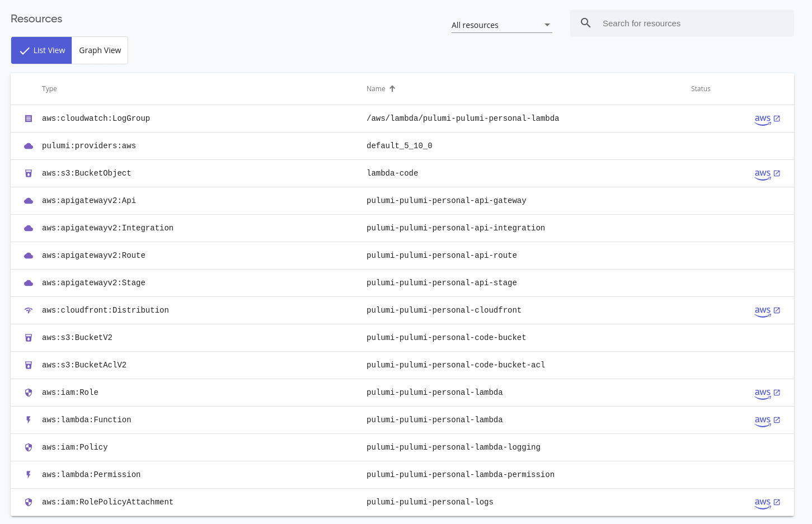This screenshot has height=524, width=812.
Task: Select the aws:lambda:Function type text
Action: click(x=86, y=420)
